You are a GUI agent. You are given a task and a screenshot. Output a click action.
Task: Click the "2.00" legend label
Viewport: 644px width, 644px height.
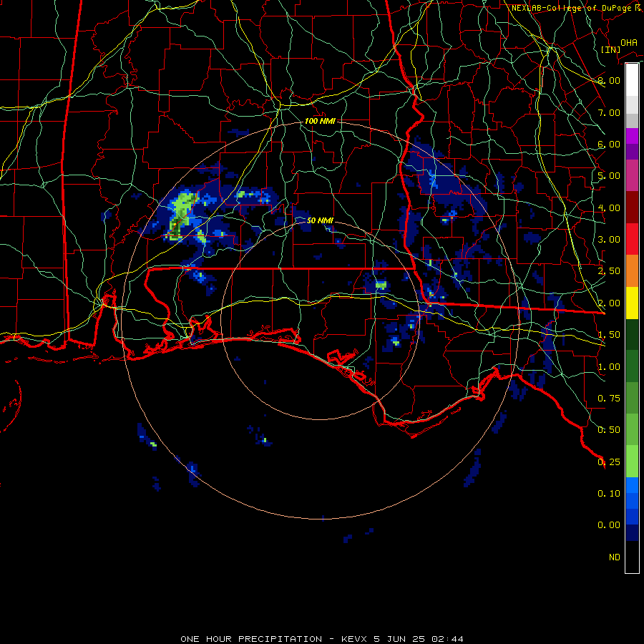coord(609,303)
